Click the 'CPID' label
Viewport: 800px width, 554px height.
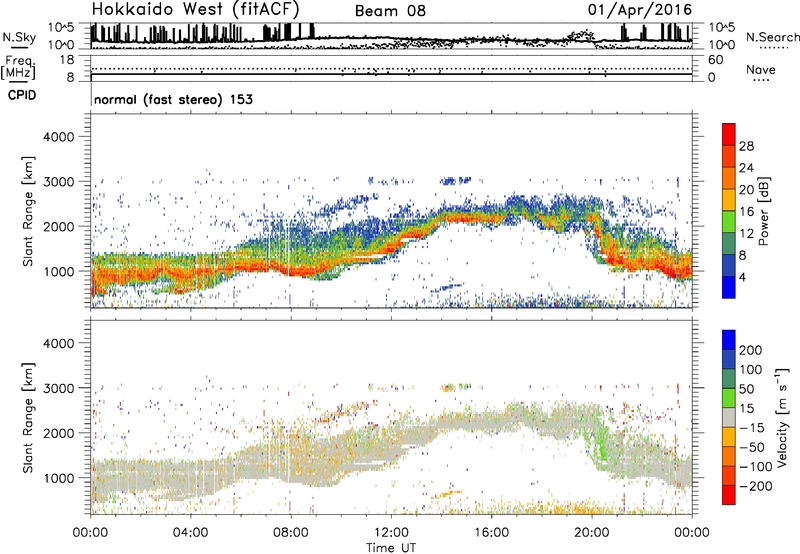[22, 95]
